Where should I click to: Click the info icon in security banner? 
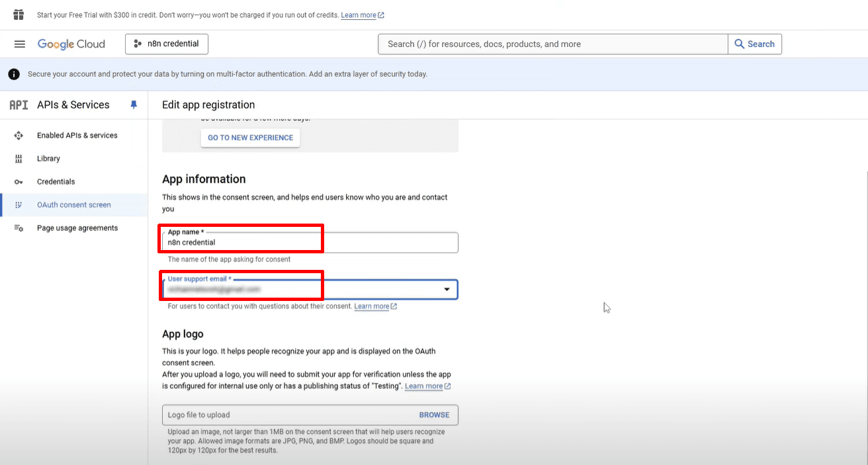coord(14,74)
